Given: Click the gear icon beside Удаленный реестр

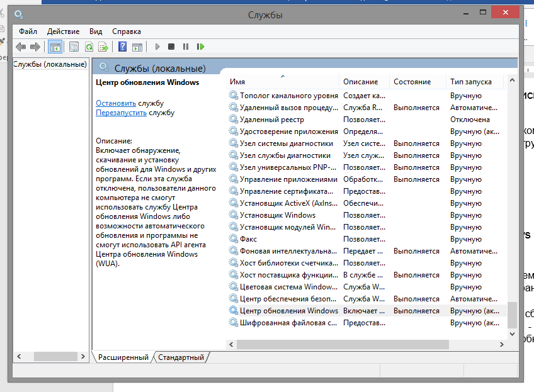Looking at the screenshot, I should [x=233, y=120].
